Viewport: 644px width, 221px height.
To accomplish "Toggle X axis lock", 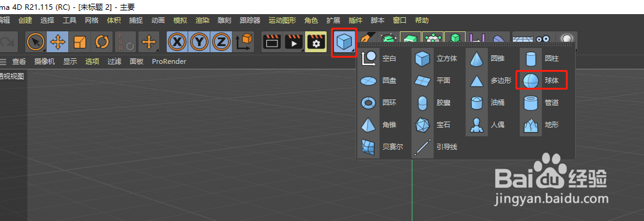I will 177,42.
